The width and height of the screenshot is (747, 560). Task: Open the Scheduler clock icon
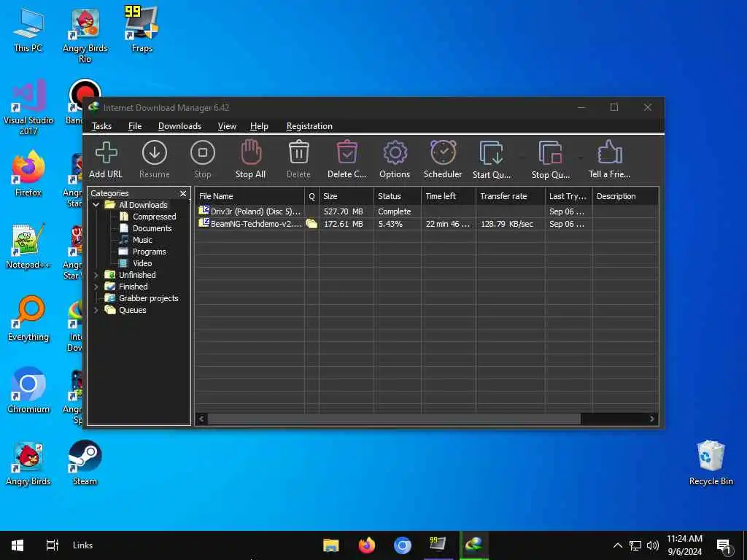pos(443,159)
